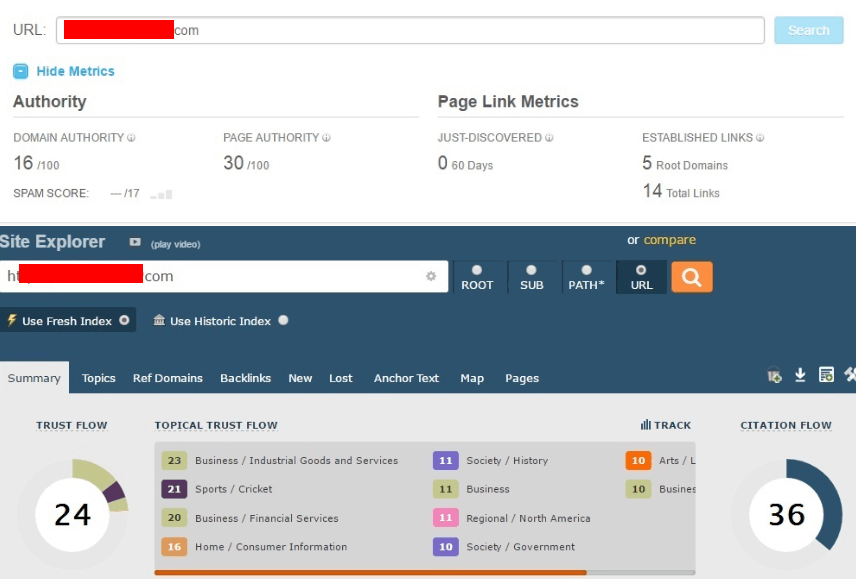Click the create report icon

point(826,375)
